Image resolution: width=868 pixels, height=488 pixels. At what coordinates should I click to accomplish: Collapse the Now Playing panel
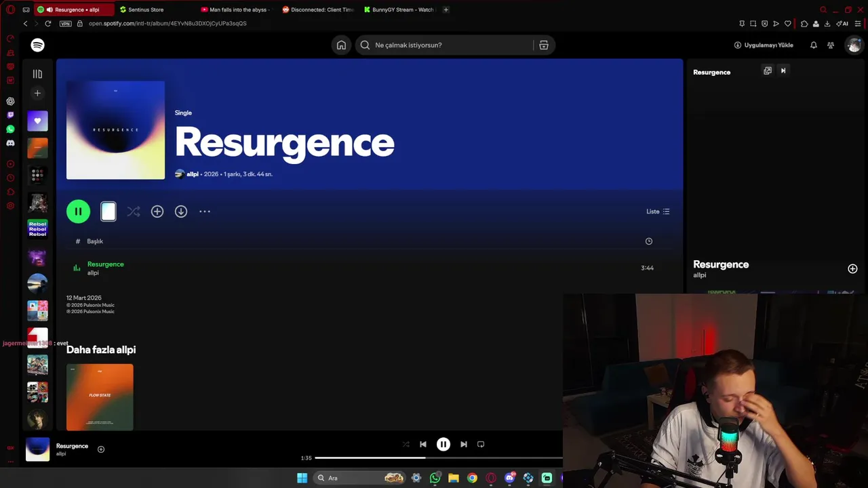tap(783, 70)
